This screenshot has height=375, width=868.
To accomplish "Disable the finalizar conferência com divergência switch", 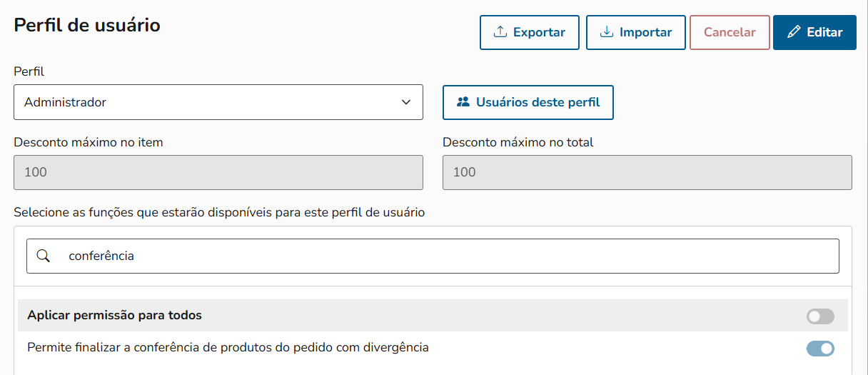I will pyautogui.click(x=820, y=349).
